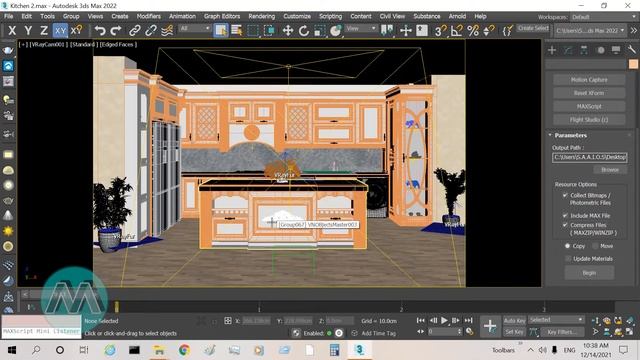Click the Reset XForm utility button
The height and width of the screenshot is (360, 640).
(589, 93)
